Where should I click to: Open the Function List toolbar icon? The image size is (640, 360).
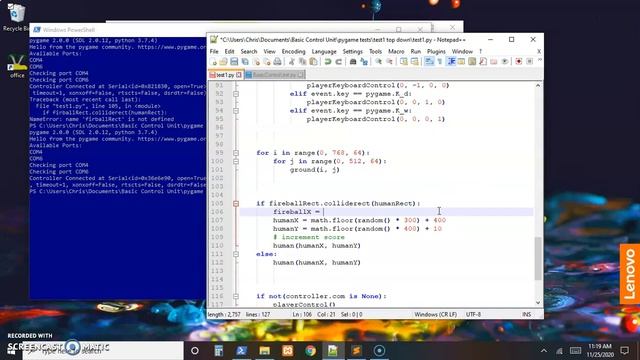coord(483,62)
